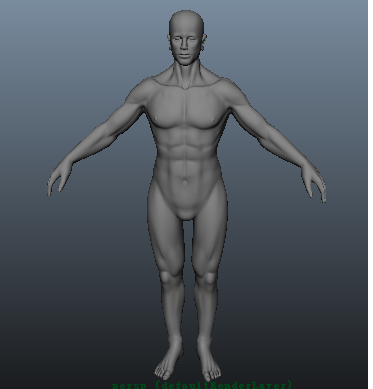This screenshot has height=389, width=373.
Task: Click the persp defaultRenderLayer camera label
Action: point(202,385)
